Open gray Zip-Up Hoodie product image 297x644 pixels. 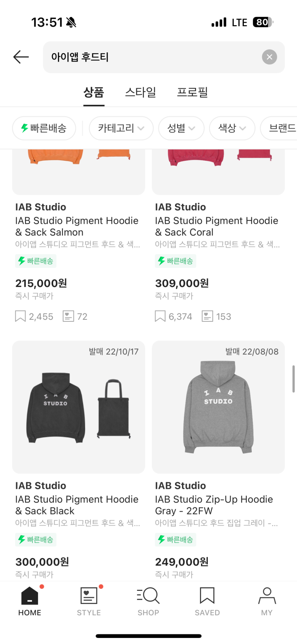pyautogui.click(x=218, y=407)
